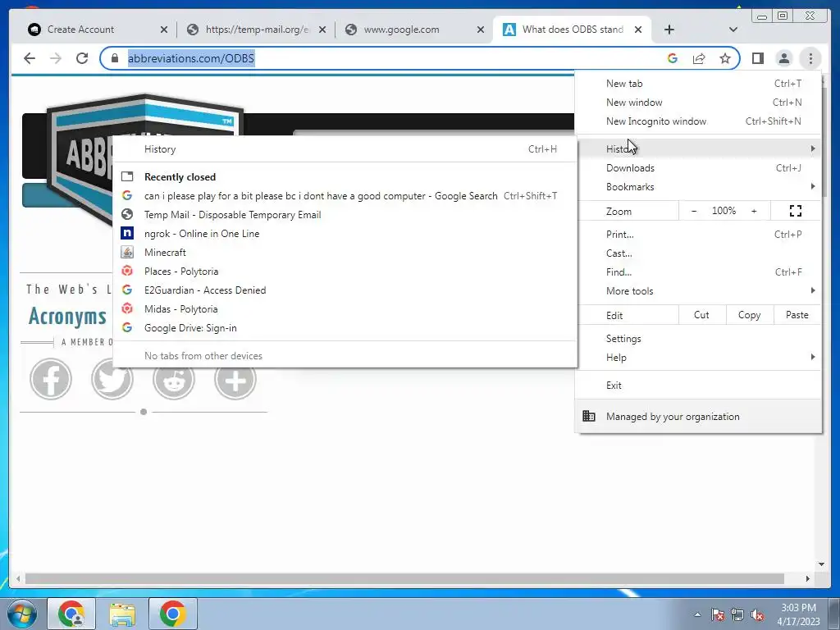
Task: Close the What does ODBS stand tab
Action: 638,30
